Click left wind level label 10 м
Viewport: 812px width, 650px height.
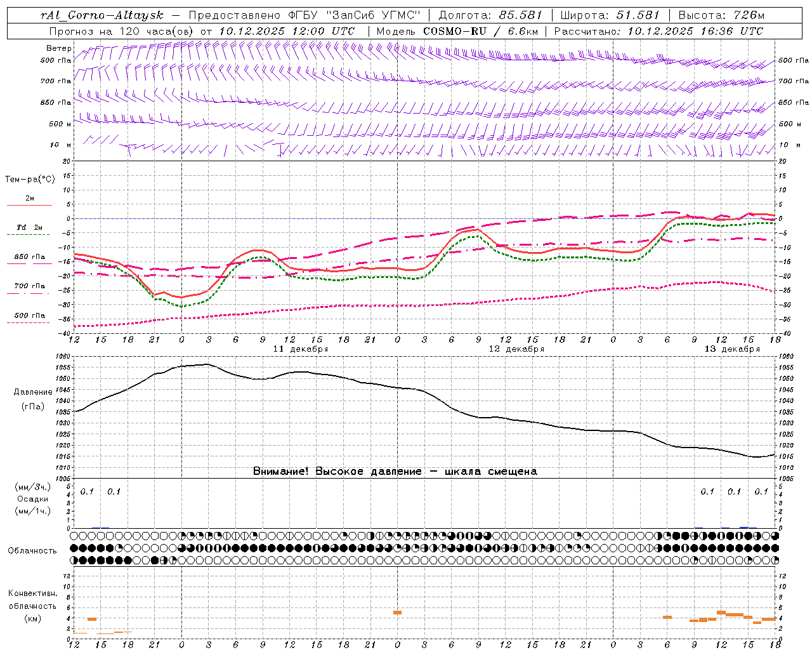point(61,145)
